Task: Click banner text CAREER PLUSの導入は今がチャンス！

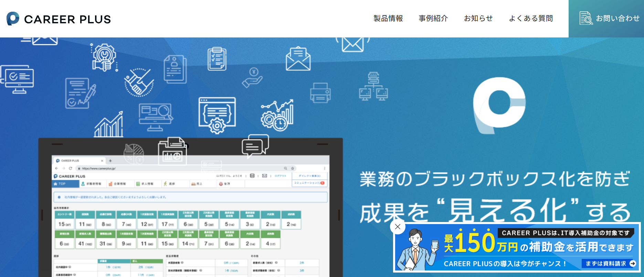Action: (505, 264)
